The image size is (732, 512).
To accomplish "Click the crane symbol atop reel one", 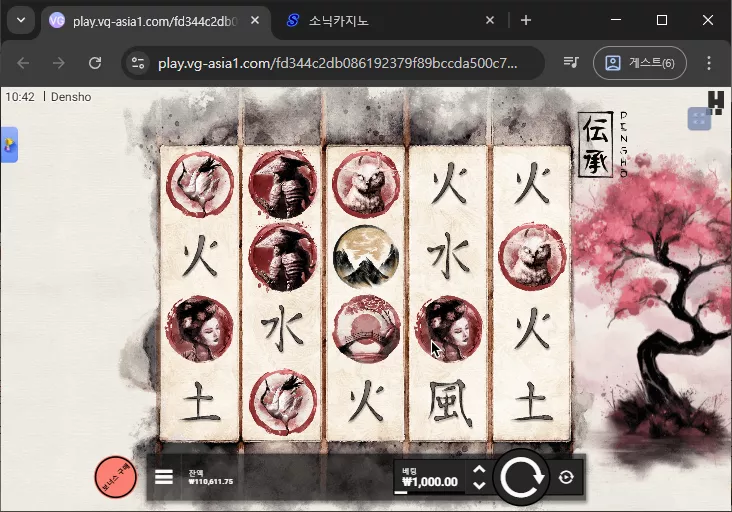I will 200,184.
